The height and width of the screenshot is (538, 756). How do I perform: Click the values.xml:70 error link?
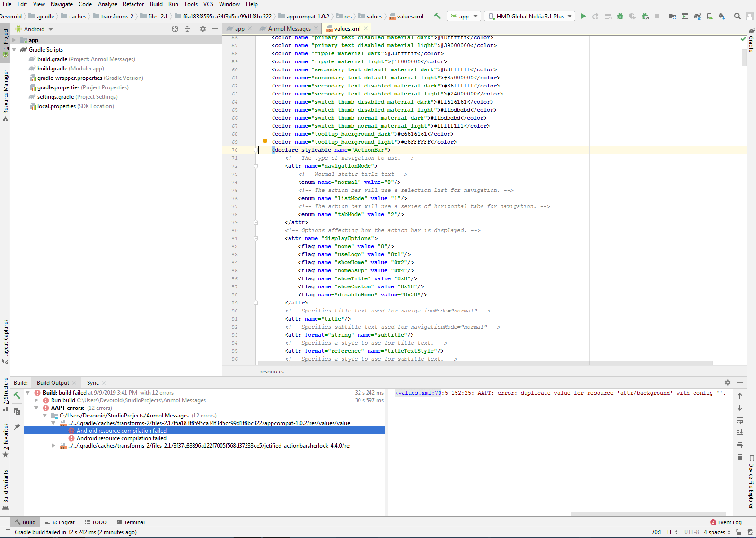click(418, 393)
